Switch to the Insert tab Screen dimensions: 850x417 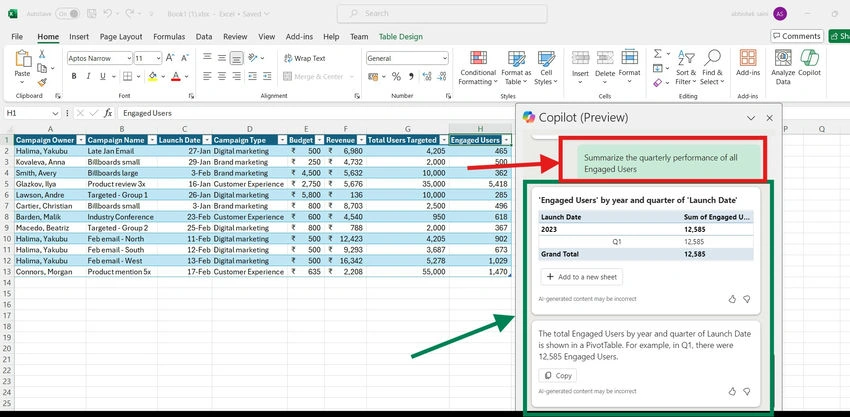pos(79,36)
